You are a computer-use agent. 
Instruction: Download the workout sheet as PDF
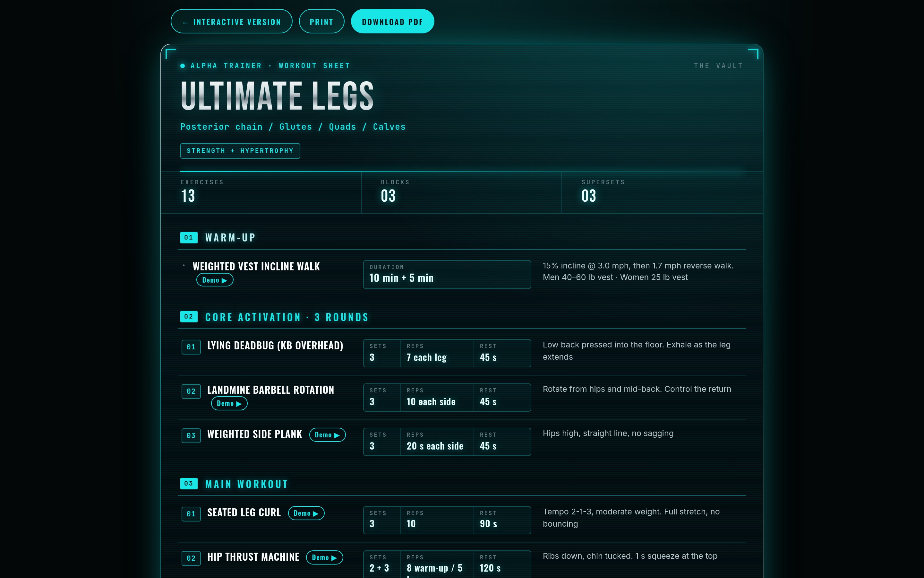point(392,22)
